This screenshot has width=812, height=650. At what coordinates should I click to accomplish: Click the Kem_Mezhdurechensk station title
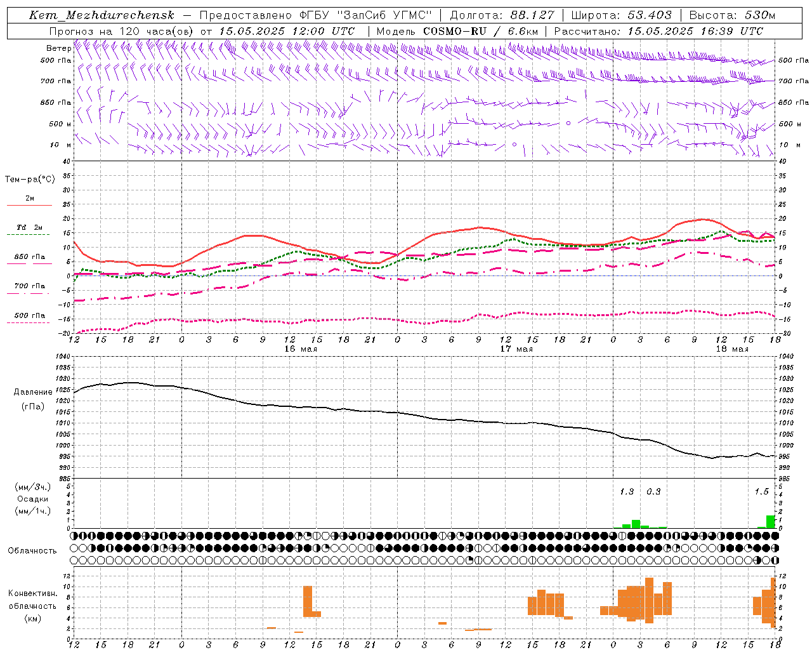[101, 15]
